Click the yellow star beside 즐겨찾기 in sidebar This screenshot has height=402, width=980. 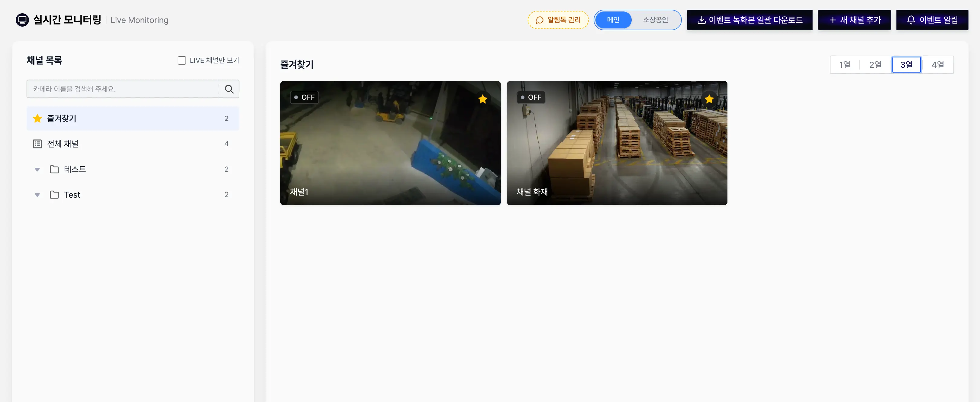pos(37,118)
